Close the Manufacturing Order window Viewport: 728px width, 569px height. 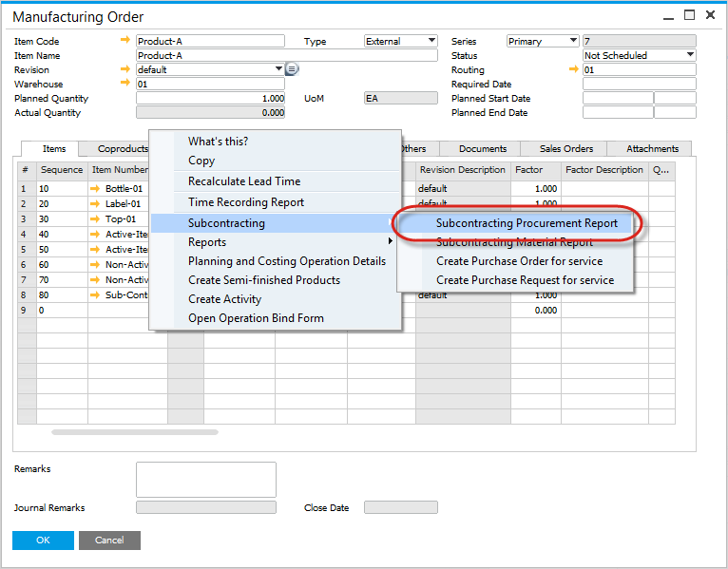[x=710, y=15]
